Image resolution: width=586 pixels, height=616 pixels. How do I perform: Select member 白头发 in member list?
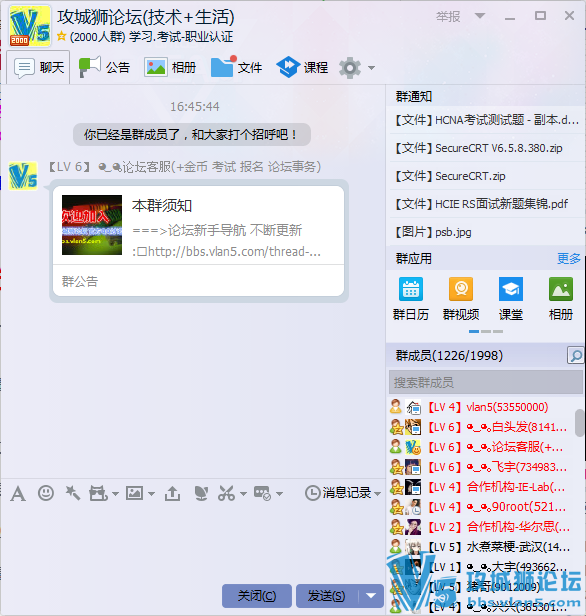pyautogui.click(x=481, y=427)
